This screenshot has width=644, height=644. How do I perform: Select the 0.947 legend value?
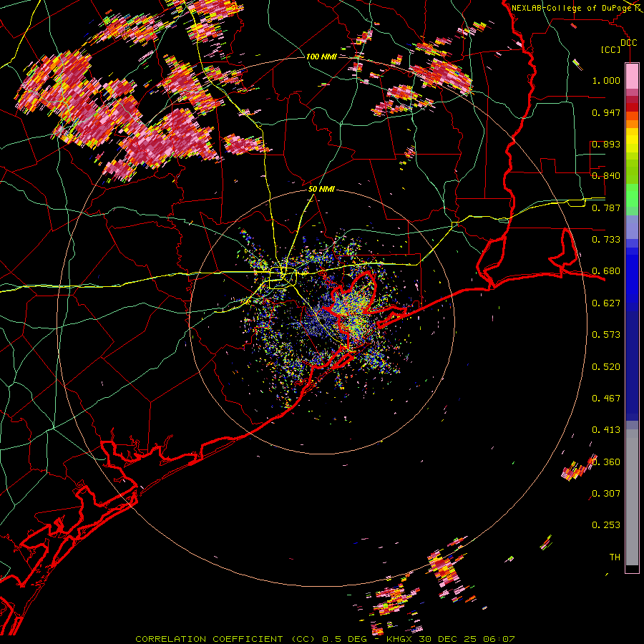tap(606, 112)
